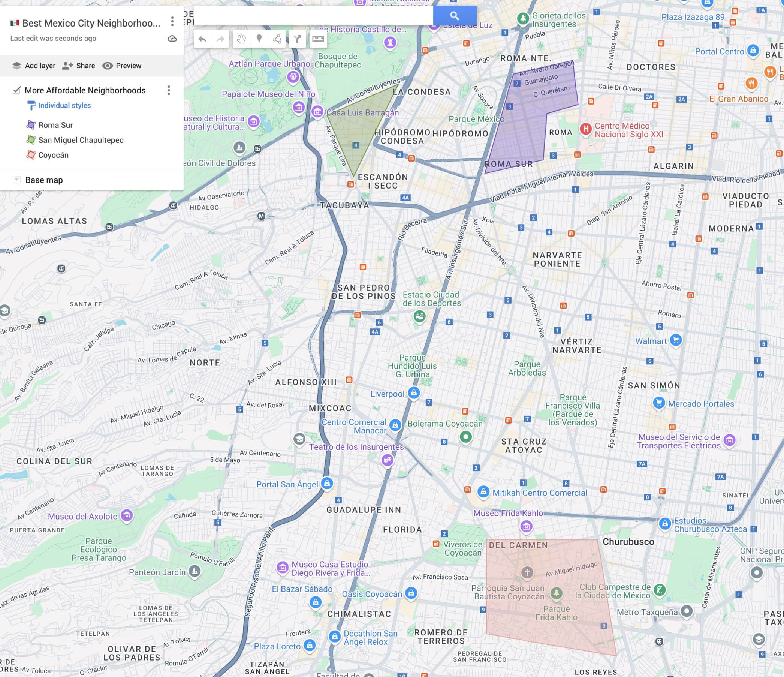Click Add layer

(34, 66)
